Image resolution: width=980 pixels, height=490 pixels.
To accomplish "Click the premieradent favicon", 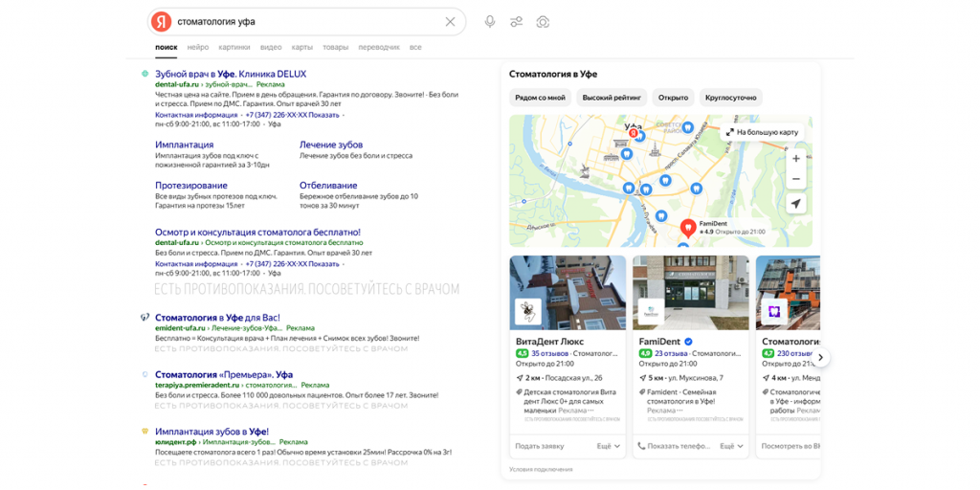I will pyautogui.click(x=145, y=375).
